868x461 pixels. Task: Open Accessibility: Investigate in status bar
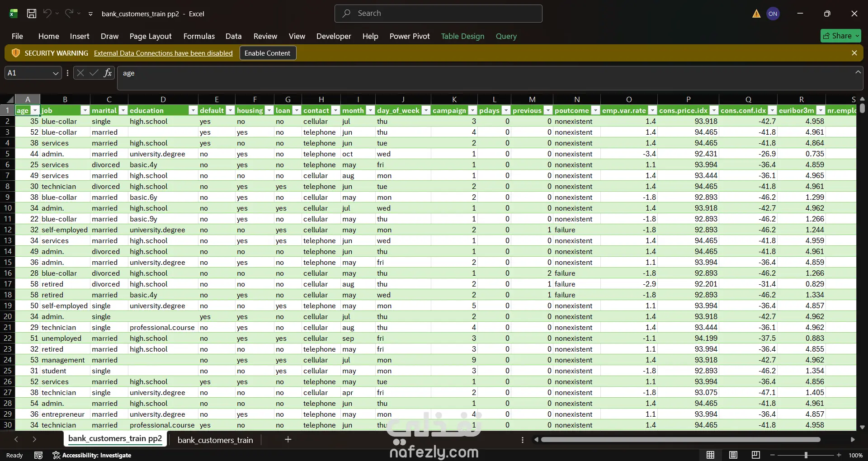pyautogui.click(x=92, y=455)
